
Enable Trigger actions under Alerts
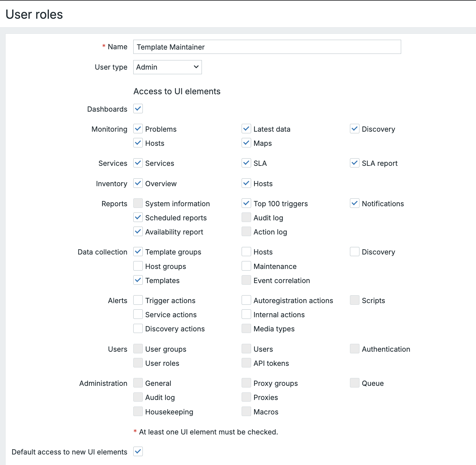(x=138, y=300)
